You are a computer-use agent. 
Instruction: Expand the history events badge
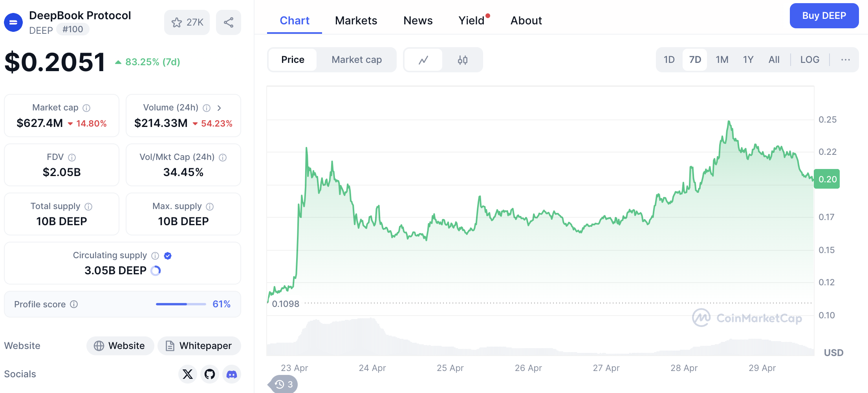pos(284,384)
